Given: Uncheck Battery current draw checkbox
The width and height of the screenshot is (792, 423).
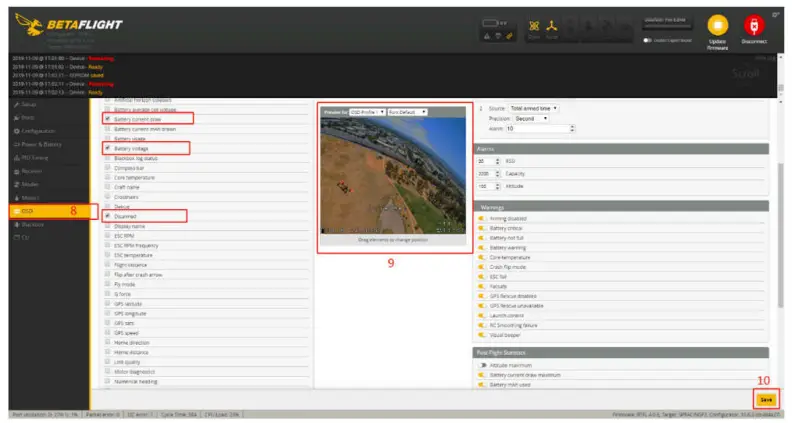Looking at the screenshot, I should (x=107, y=119).
